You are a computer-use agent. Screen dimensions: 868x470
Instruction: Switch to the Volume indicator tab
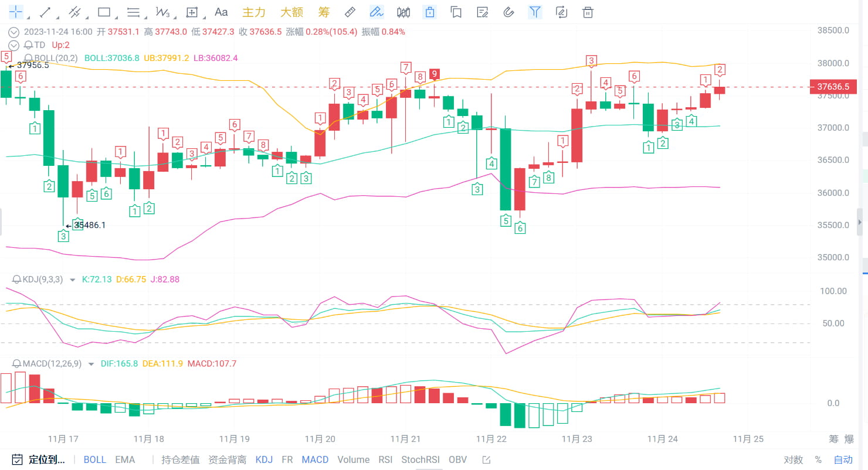(x=353, y=459)
